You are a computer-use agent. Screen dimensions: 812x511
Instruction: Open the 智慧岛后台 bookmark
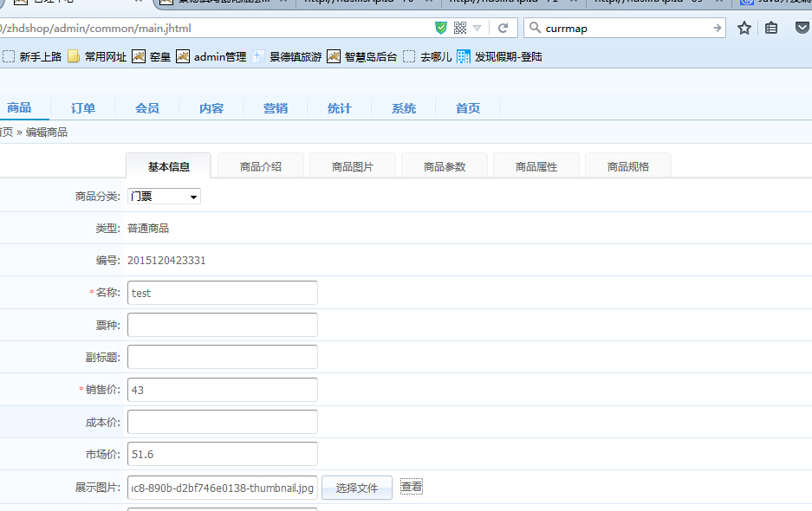tap(362, 57)
